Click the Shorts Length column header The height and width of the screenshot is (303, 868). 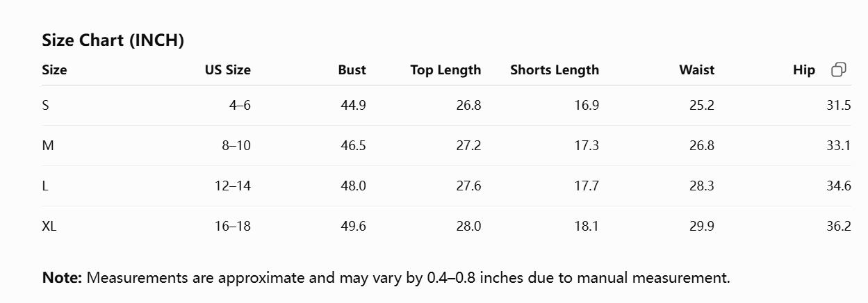(555, 69)
